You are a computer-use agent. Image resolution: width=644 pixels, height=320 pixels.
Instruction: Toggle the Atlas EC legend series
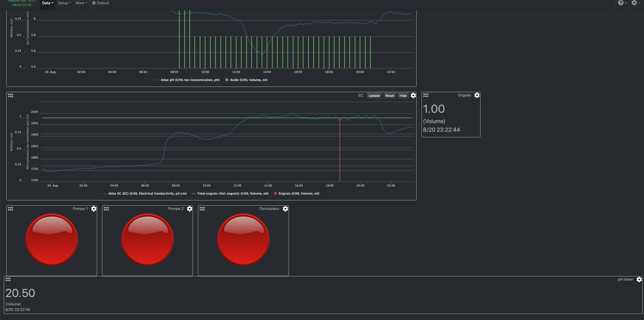[145, 194]
